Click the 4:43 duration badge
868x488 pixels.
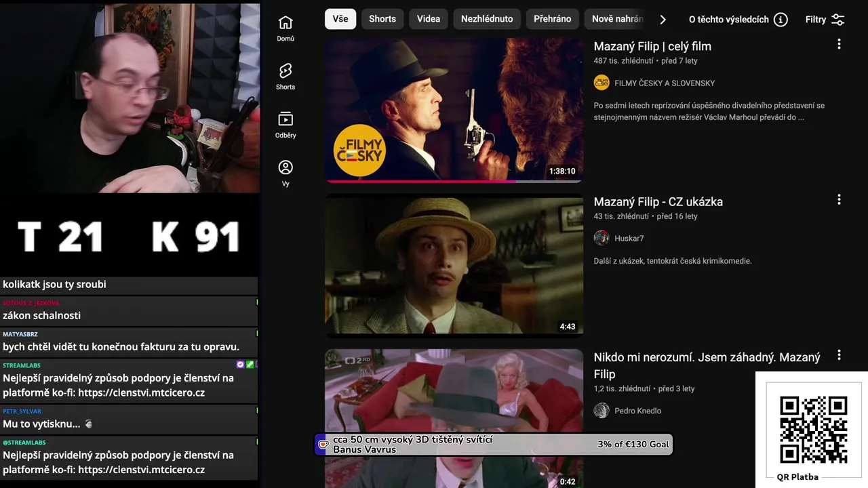coord(568,327)
